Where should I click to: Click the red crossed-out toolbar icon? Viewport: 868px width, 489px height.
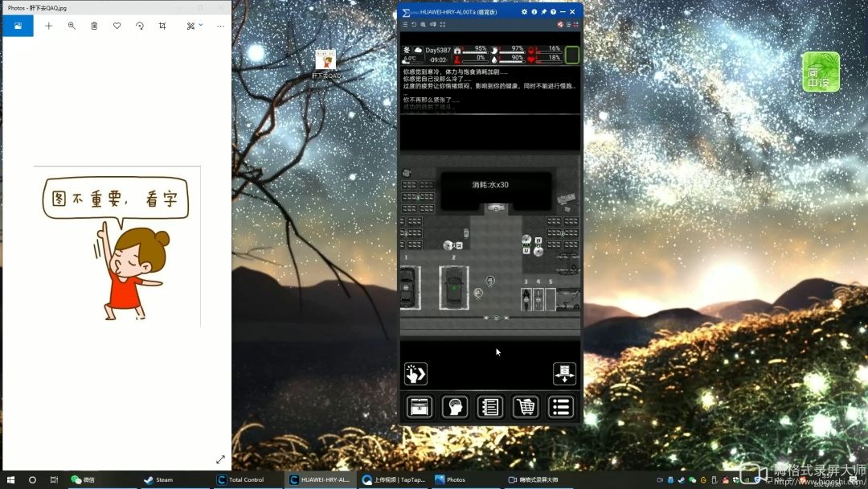tap(560, 24)
